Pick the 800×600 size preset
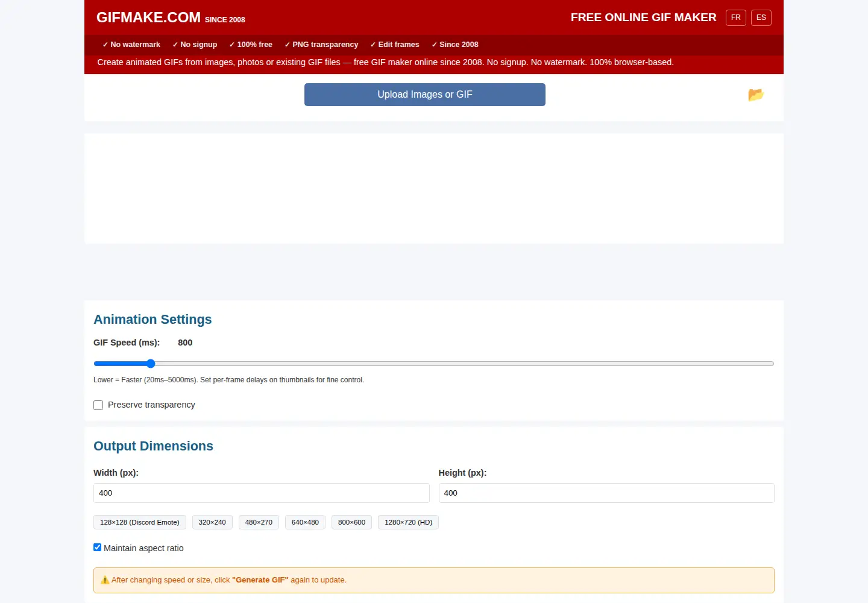Viewport: 868px width, 603px height. [x=351, y=522]
